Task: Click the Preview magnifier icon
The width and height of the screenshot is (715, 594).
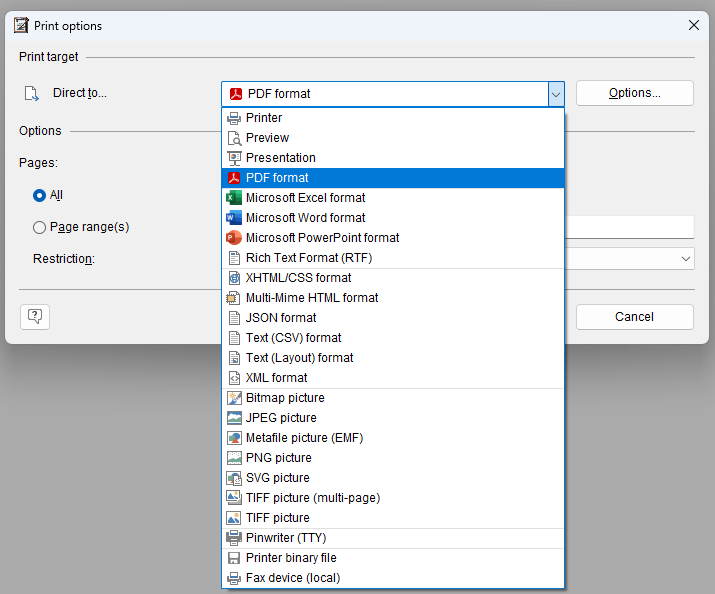Action: [234, 138]
